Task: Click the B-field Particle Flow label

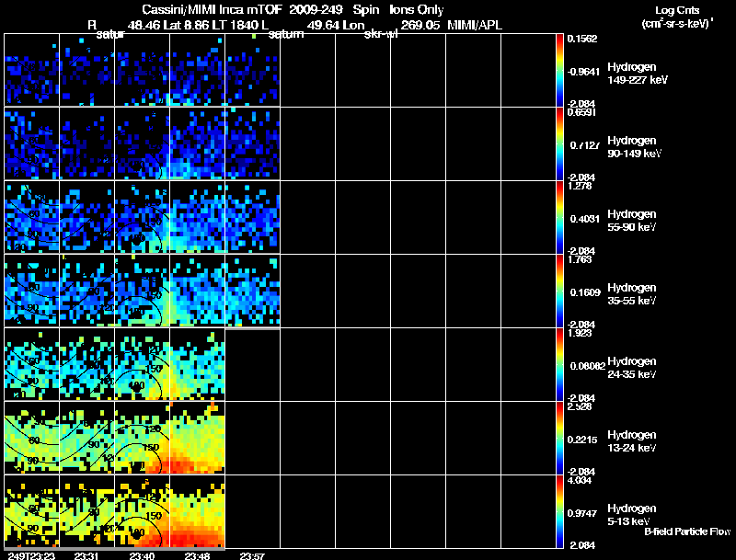Action: coord(686,531)
